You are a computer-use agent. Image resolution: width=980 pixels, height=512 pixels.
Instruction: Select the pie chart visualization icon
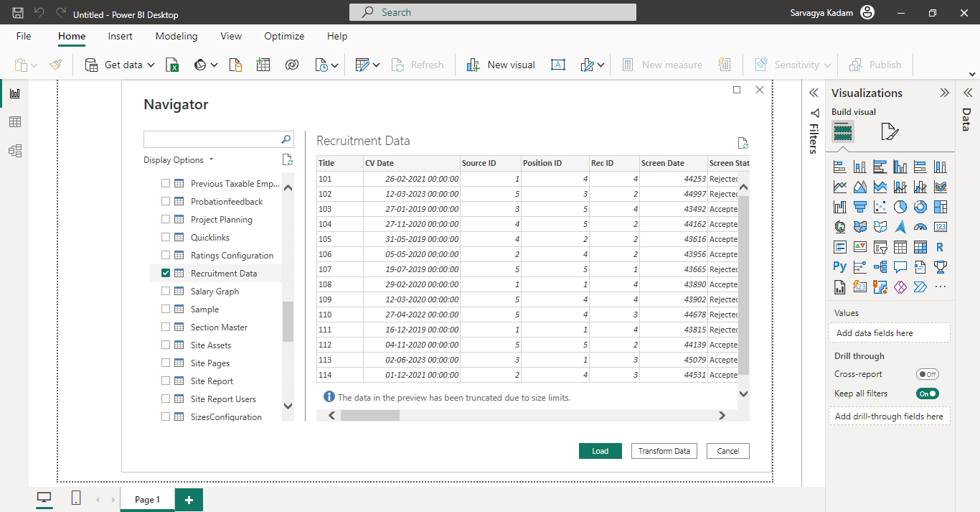(x=900, y=208)
